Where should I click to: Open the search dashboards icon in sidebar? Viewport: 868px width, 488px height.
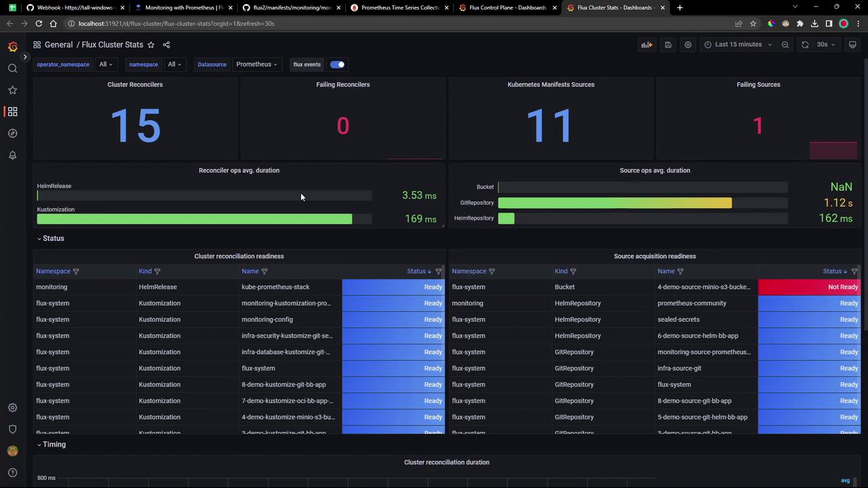pyautogui.click(x=12, y=68)
